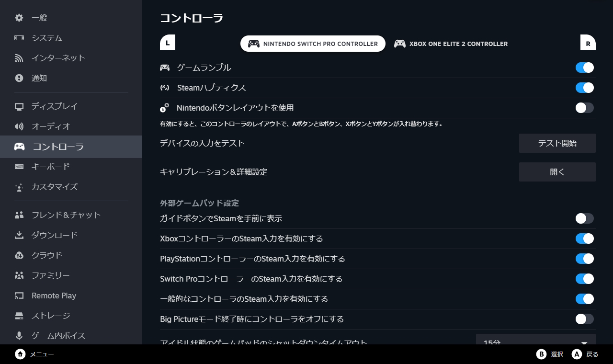Select the Nintendo Switch Pro Controller tab
This screenshot has height=364, width=613.
(313, 44)
